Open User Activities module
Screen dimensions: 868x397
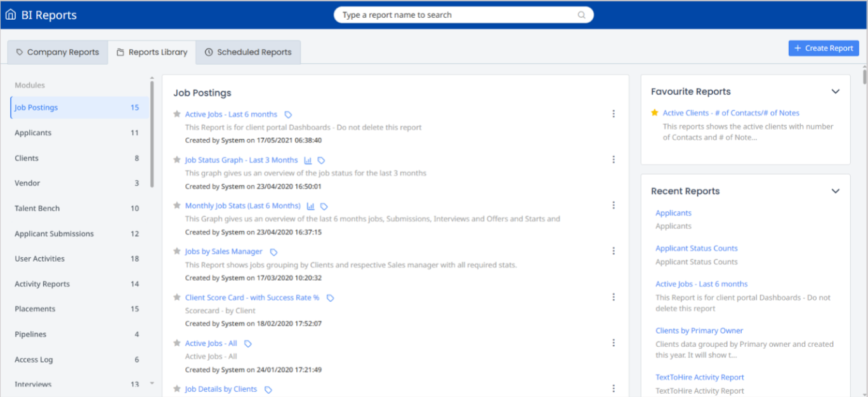click(79, 259)
